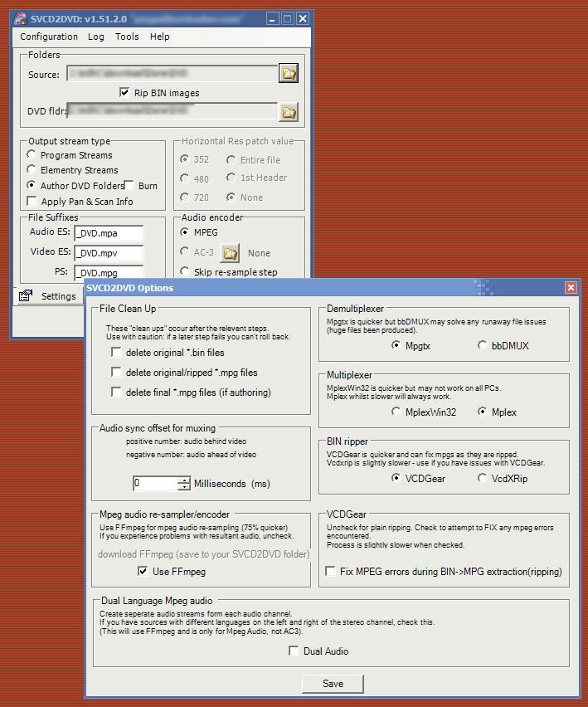This screenshot has width=588, height=707.
Task: Click the audio sync offset milliseconds field
Action: [x=155, y=483]
